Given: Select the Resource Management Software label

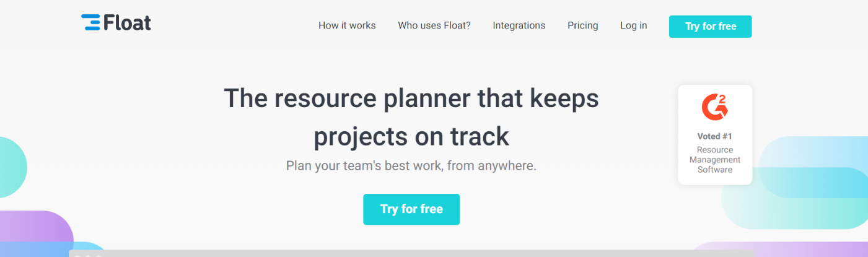Looking at the screenshot, I should 715,160.
